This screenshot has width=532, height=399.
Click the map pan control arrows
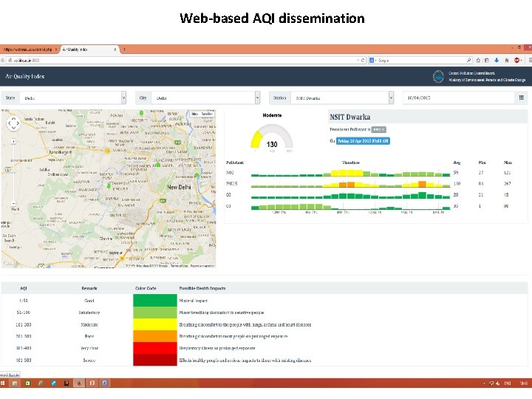(13, 123)
